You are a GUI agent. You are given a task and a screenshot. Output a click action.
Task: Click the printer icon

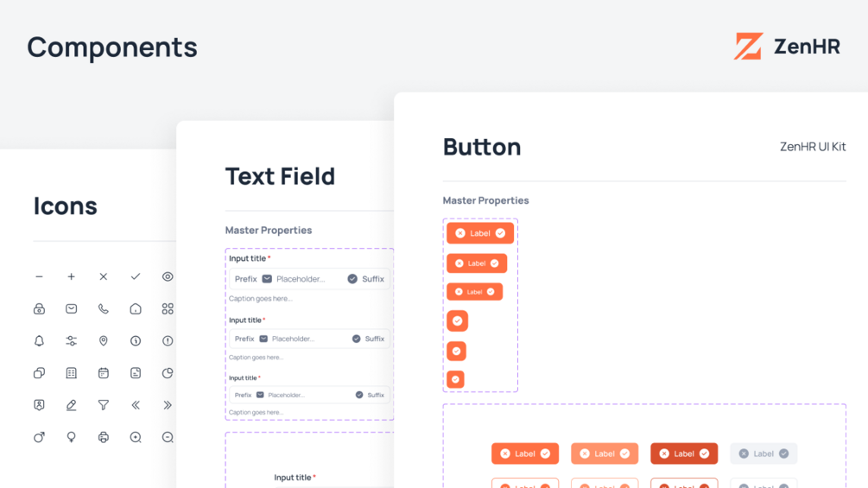point(104,437)
